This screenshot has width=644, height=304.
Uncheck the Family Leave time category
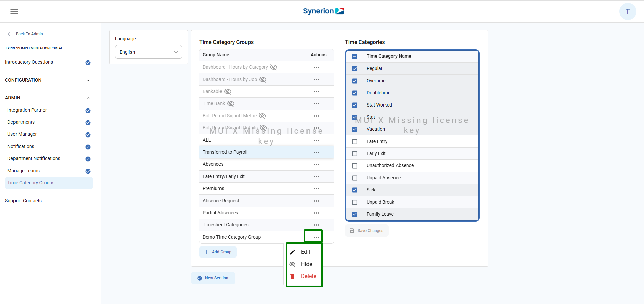[355, 214]
